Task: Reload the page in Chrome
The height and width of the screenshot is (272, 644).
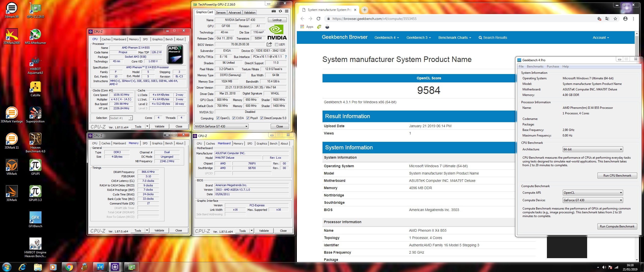Action: (318, 19)
